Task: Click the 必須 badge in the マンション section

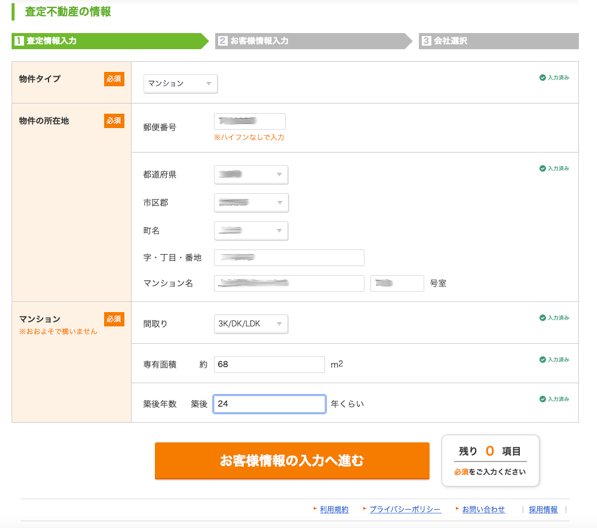Action: [114, 319]
